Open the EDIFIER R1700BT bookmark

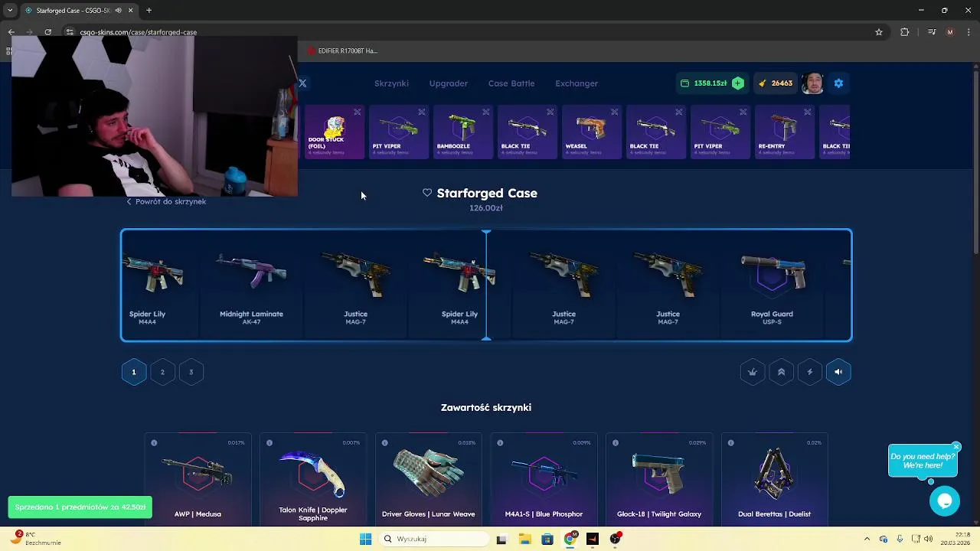click(343, 51)
